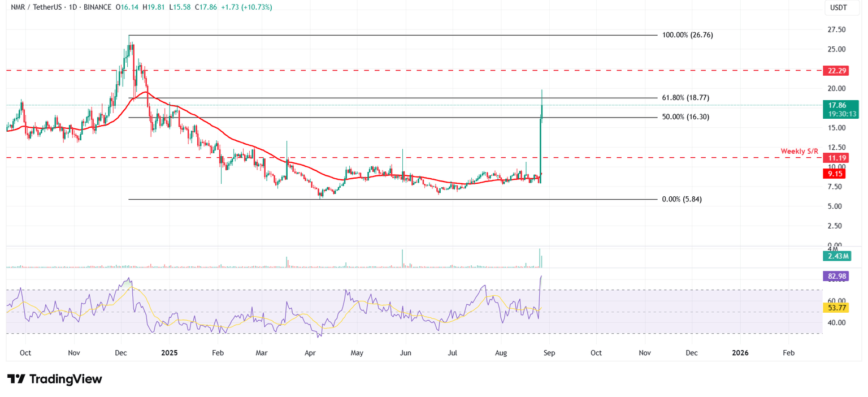Click the 0.00% (5.84) Fibonacci label
868x397 pixels.
pyautogui.click(x=682, y=199)
